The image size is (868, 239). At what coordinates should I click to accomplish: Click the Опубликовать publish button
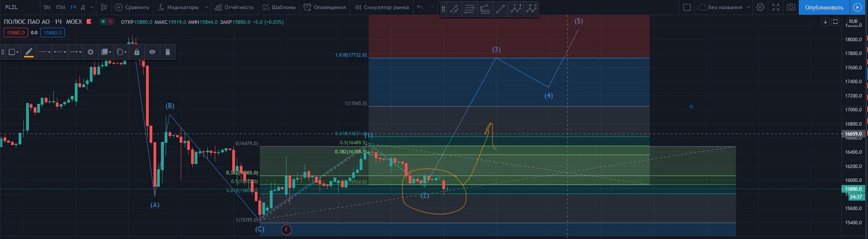click(x=824, y=7)
